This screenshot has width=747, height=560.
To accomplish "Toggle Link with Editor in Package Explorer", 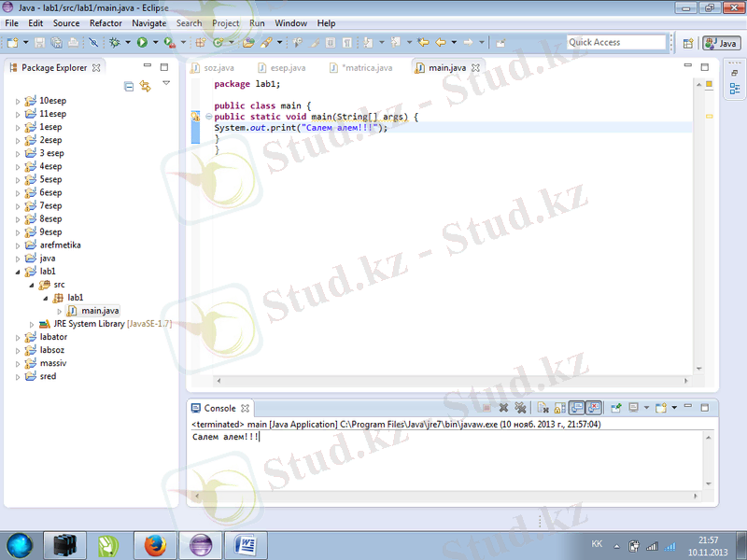I will coord(146,86).
